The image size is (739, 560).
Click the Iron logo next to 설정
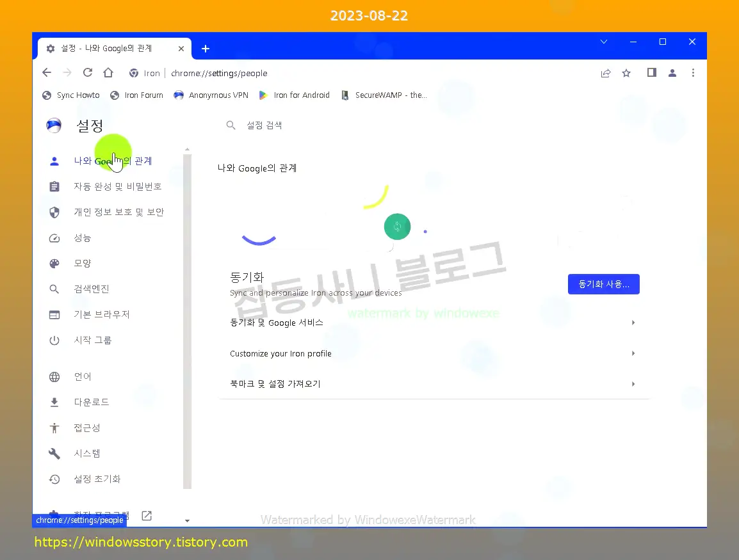[x=54, y=125]
